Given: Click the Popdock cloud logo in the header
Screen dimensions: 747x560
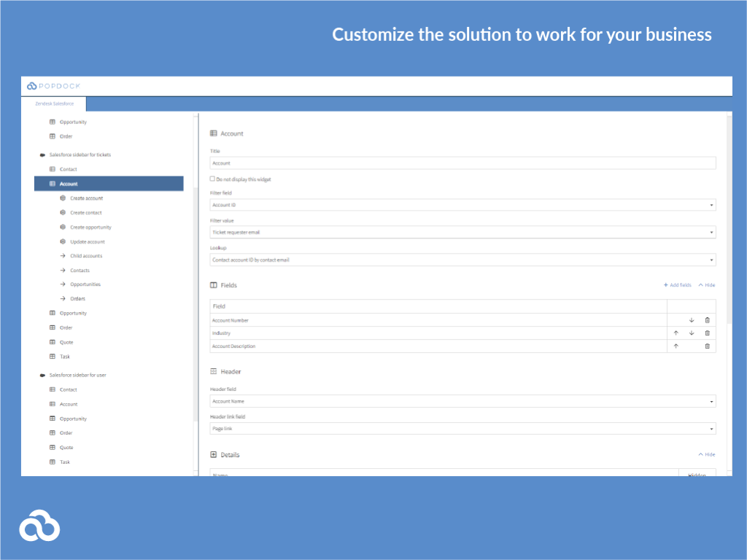Looking at the screenshot, I should point(31,85).
